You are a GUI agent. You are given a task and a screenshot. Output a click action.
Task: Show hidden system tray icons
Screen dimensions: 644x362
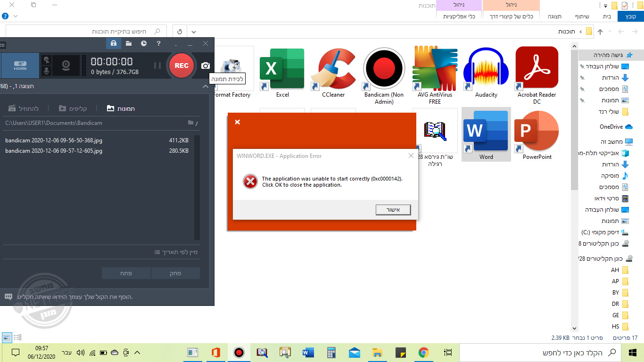pyautogui.click(x=137, y=352)
